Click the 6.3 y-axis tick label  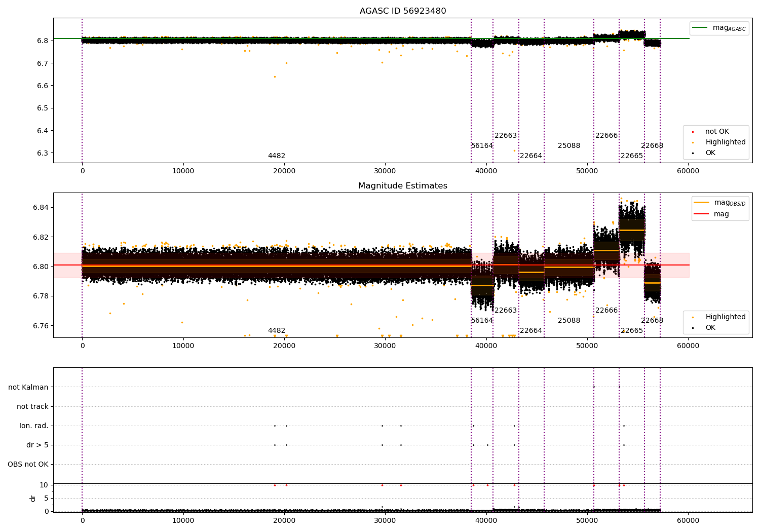pos(43,154)
